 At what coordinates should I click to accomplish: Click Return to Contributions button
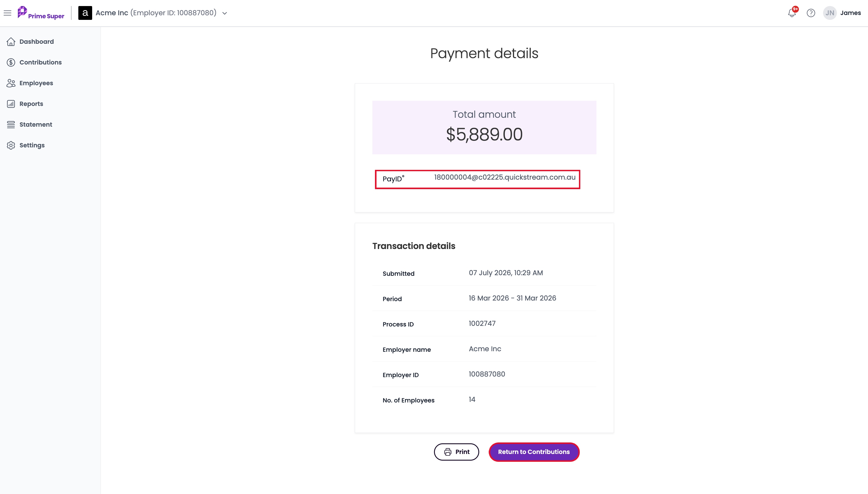pyautogui.click(x=534, y=452)
